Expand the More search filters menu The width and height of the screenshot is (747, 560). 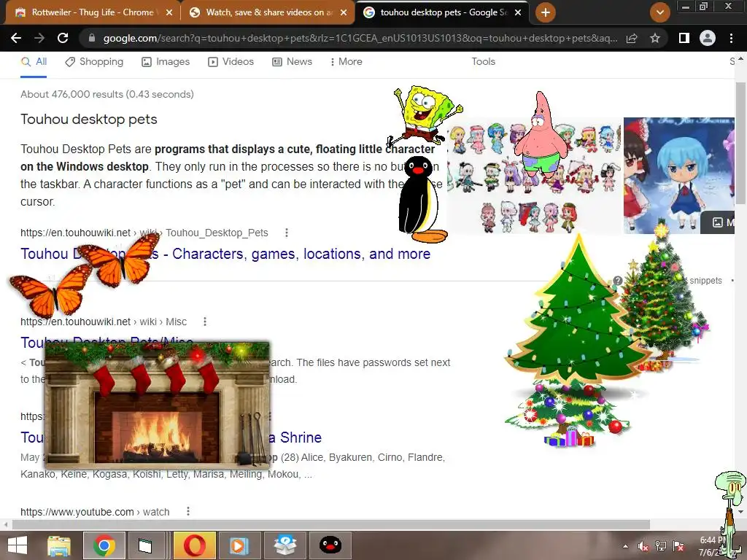click(x=346, y=61)
